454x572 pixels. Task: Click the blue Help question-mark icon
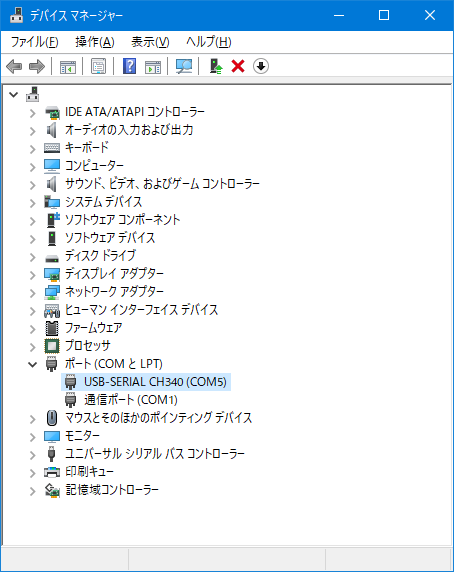pos(129,66)
